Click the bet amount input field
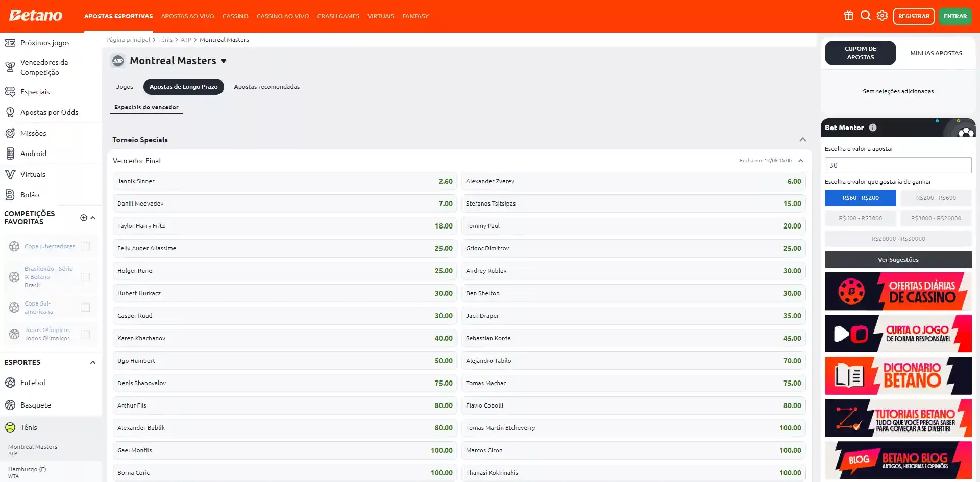Screen dimensions: 980x482 (898, 165)
